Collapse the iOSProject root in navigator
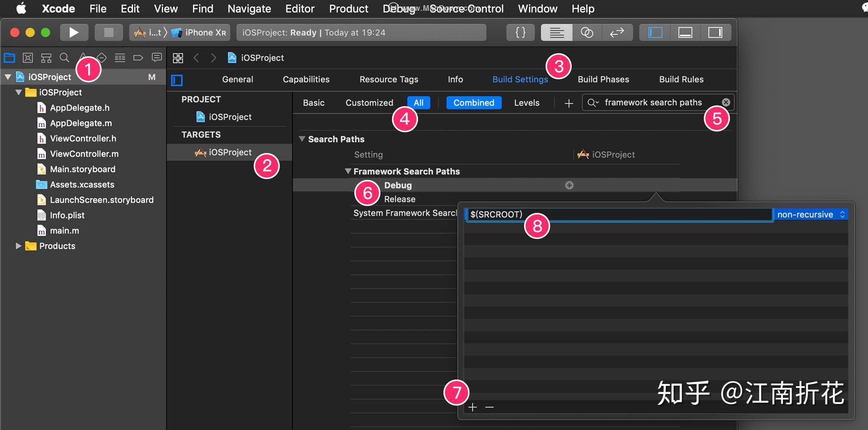The height and width of the screenshot is (430, 868). pos(8,77)
